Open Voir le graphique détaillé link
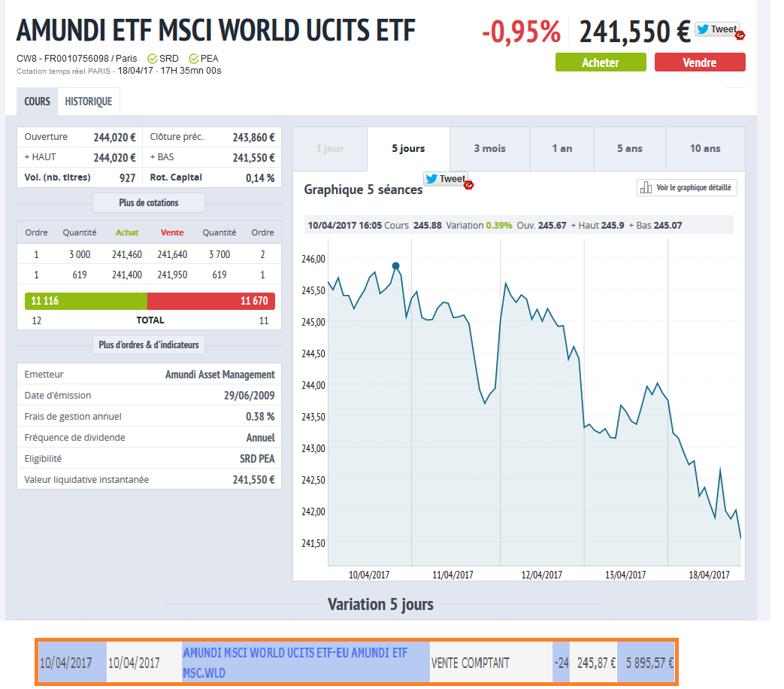 [x=693, y=188]
